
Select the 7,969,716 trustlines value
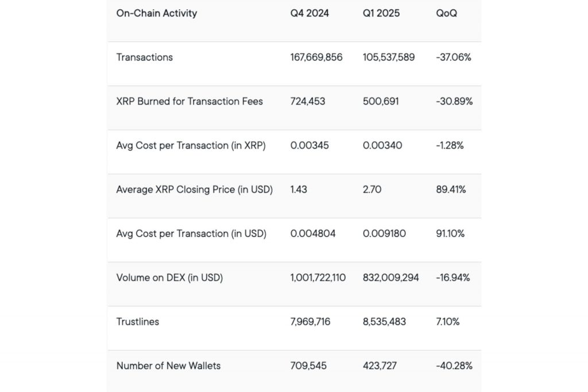(310, 322)
